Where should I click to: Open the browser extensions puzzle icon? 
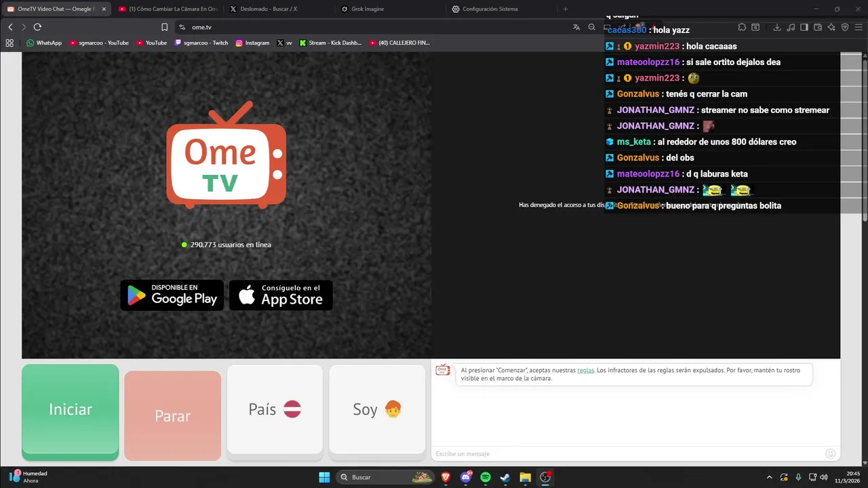[x=742, y=27]
